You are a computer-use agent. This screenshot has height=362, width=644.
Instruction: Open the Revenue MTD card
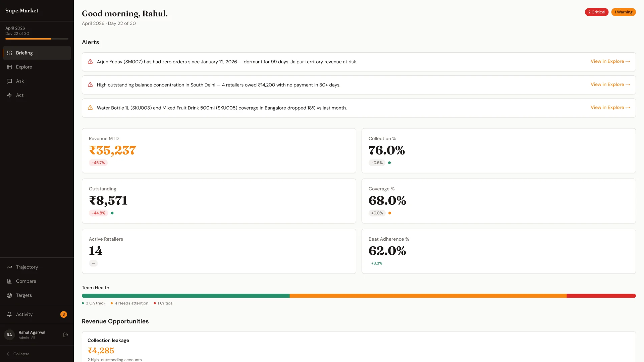pos(219,150)
